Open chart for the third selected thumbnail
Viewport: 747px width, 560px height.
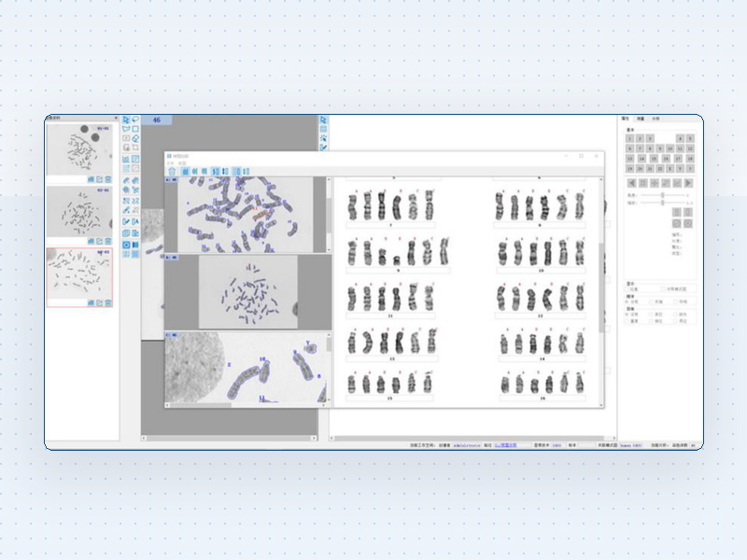tap(91, 302)
